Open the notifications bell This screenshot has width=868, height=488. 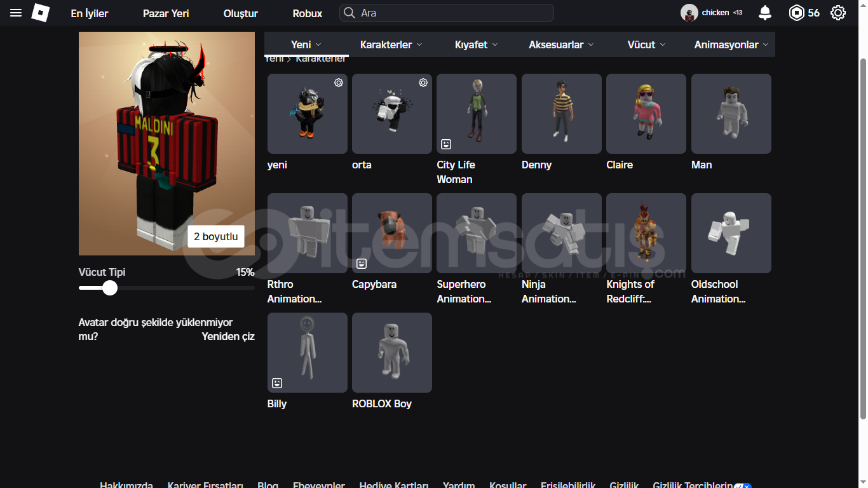tap(765, 13)
